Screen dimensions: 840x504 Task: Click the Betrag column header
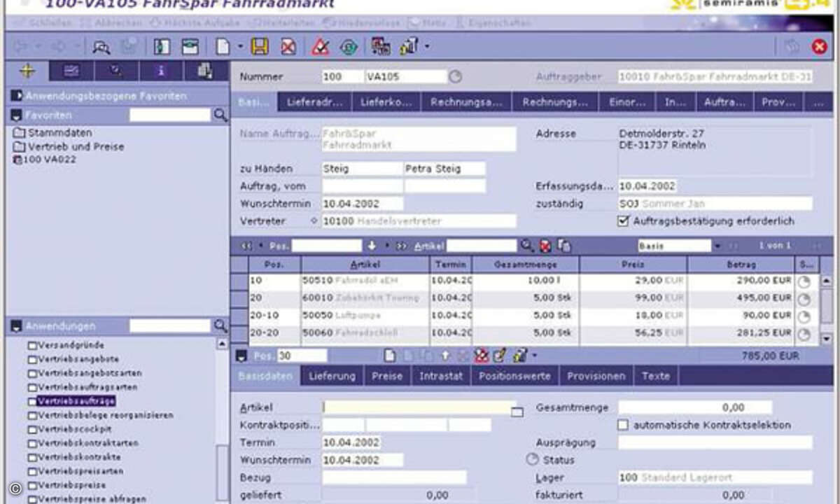(741, 265)
